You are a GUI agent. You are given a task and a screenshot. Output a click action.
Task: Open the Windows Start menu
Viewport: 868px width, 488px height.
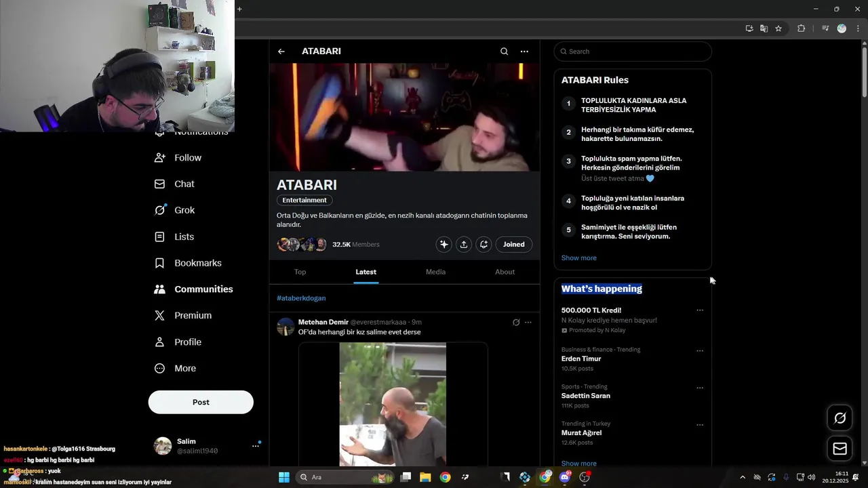(x=284, y=477)
